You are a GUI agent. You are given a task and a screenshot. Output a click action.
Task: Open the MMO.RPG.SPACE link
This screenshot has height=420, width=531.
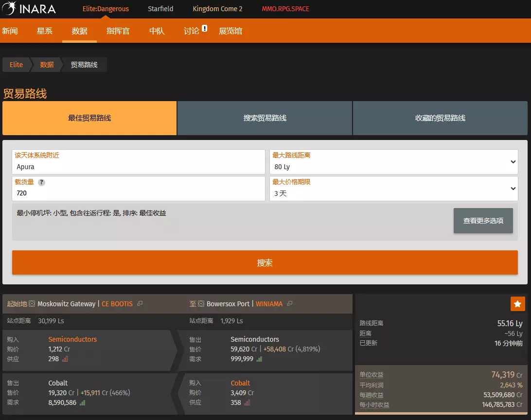point(285,9)
